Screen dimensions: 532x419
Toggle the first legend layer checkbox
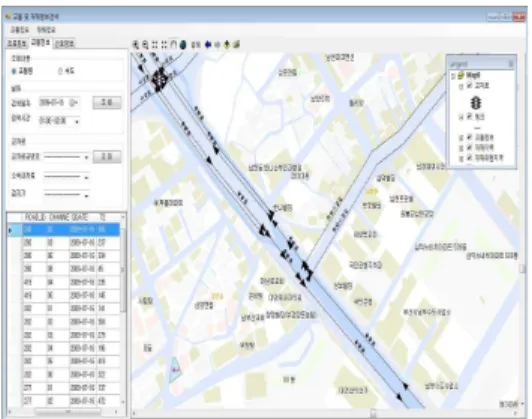pos(470,85)
